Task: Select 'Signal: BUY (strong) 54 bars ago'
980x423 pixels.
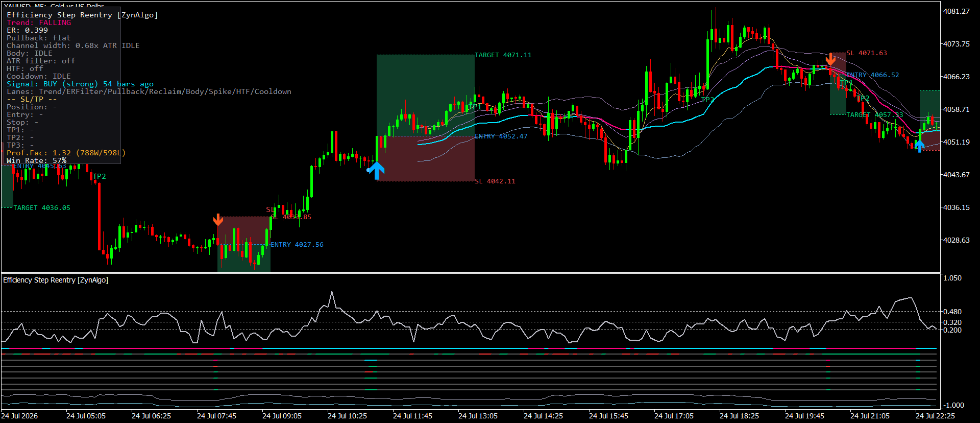Action: (80, 84)
